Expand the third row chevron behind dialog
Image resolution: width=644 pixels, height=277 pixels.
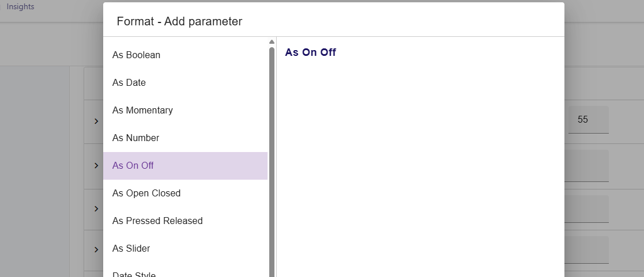tap(96, 208)
